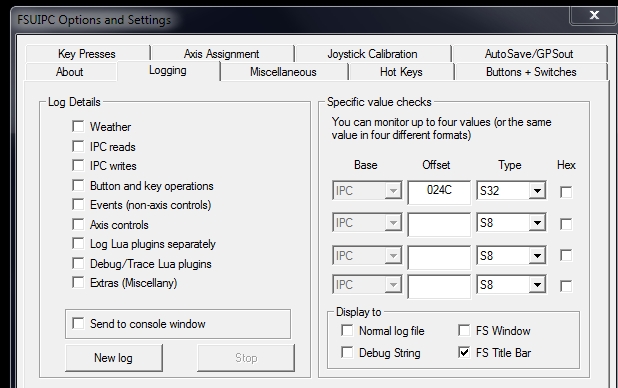Image resolution: width=618 pixels, height=388 pixels.
Task: Check Hex box in third value row
Action: pos(566,255)
